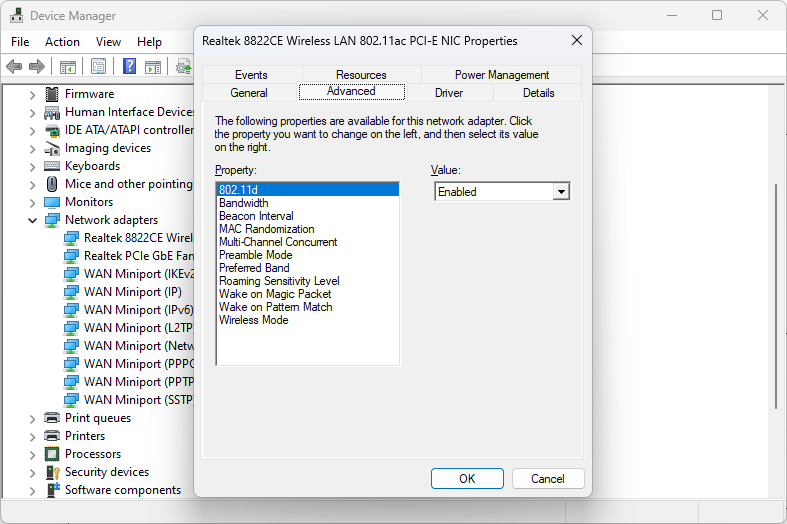Click the Show/Hide Action Pane toolbar icon
The width and height of the screenshot is (787, 524).
click(x=153, y=66)
